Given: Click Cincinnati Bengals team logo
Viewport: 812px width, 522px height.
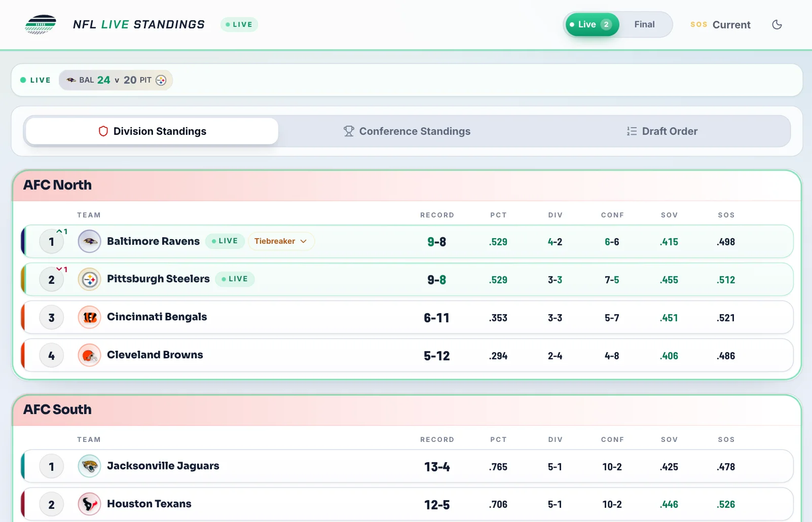Looking at the screenshot, I should 90,317.
